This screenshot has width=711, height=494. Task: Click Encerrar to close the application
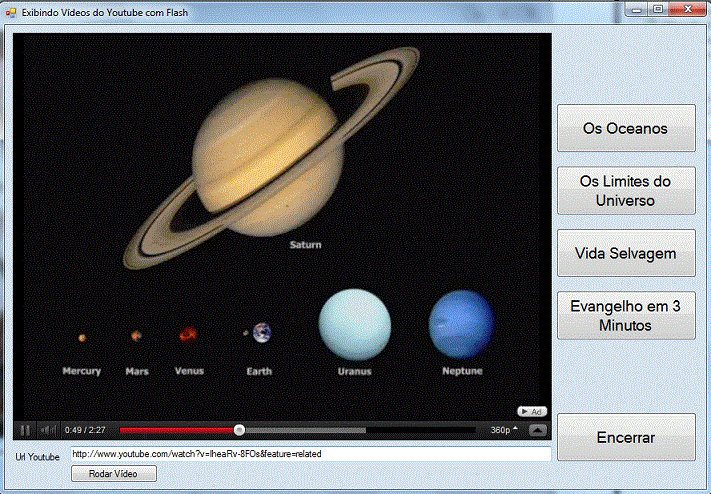pyautogui.click(x=626, y=437)
